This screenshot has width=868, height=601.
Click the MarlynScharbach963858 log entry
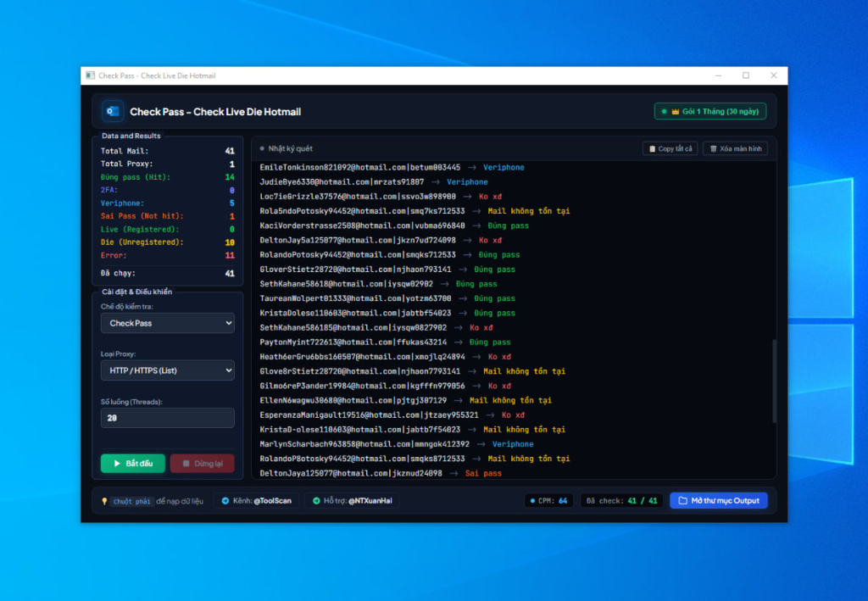tap(397, 444)
